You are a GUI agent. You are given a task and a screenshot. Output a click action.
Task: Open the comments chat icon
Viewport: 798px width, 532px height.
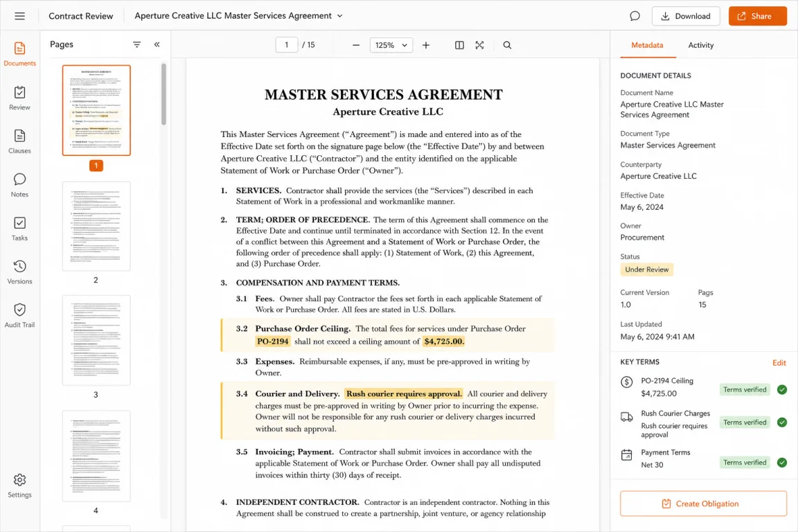635,16
